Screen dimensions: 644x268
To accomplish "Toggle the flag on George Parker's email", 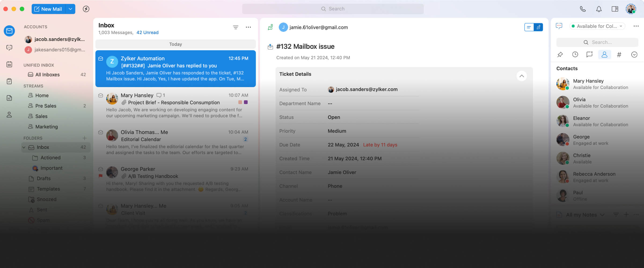I will pyautogui.click(x=101, y=176).
